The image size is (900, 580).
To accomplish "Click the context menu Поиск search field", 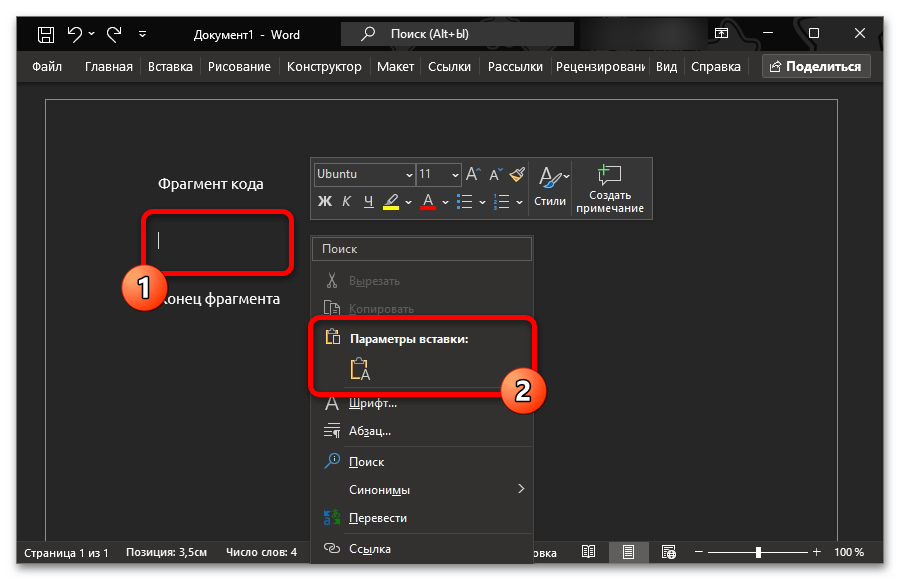I will (x=422, y=249).
